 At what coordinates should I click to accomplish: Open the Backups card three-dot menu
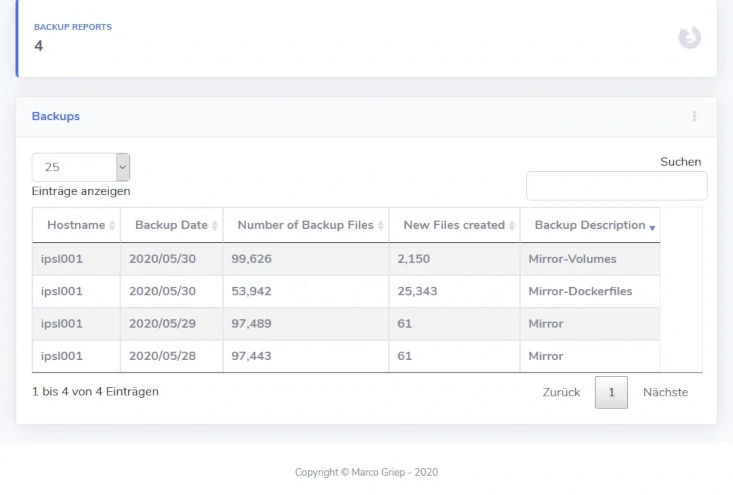pos(694,116)
